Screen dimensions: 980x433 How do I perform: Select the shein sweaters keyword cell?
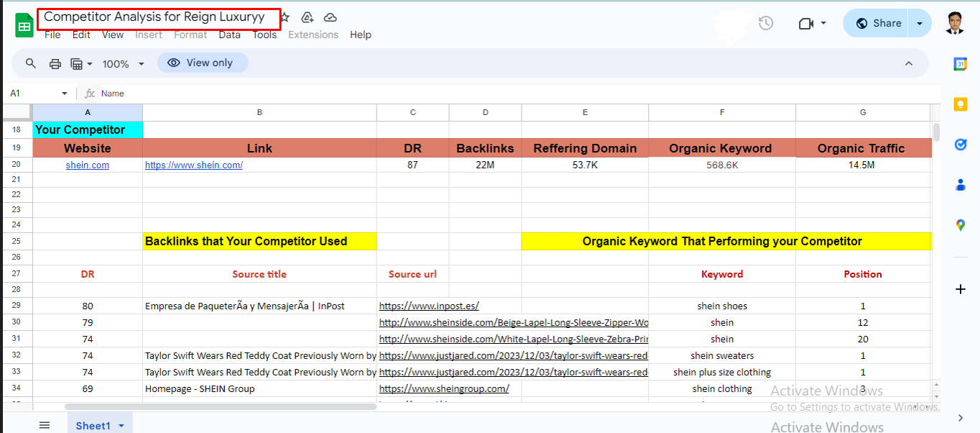pyautogui.click(x=722, y=355)
